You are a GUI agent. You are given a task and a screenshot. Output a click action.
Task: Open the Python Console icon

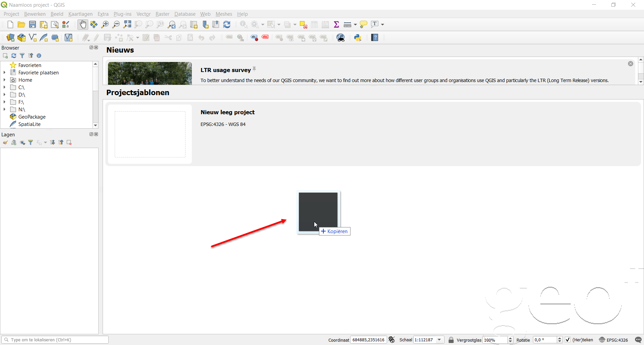click(x=358, y=38)
